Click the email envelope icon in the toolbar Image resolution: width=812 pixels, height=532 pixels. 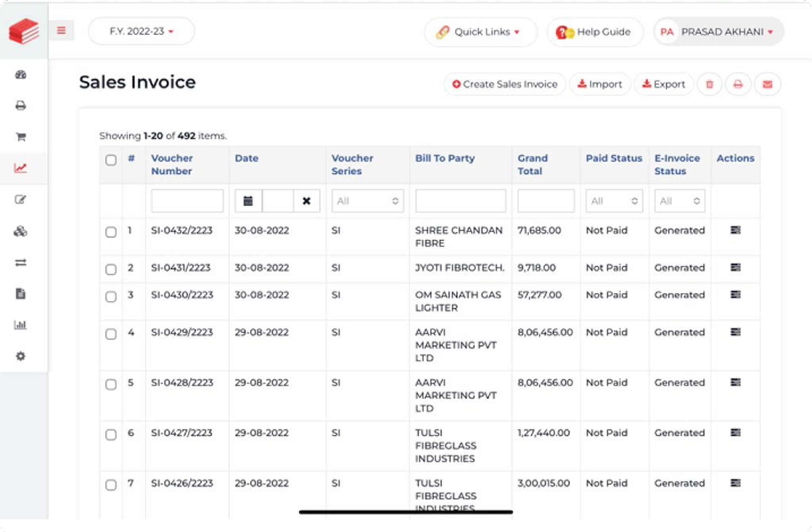[768, 84]
